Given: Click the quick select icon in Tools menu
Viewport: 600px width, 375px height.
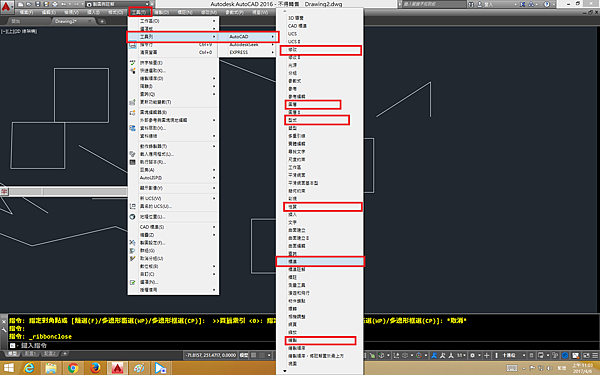Looking at the screenshot, I should click(x=133, y=70).
